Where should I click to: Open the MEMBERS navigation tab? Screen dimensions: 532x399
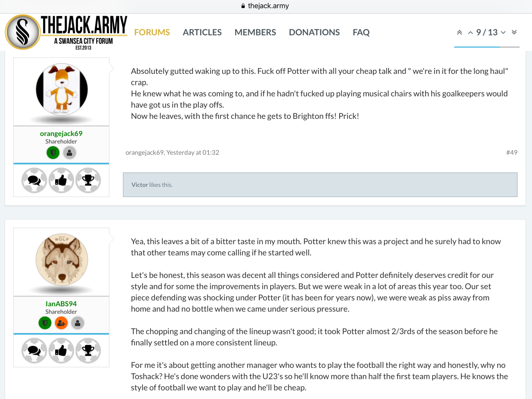[x=255, y=32]
